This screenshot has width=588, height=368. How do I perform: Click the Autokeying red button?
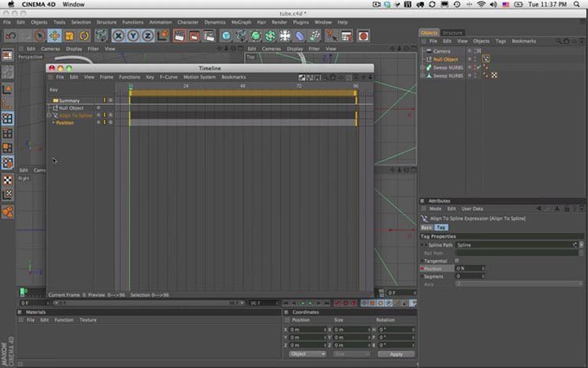tap(345, 303)
